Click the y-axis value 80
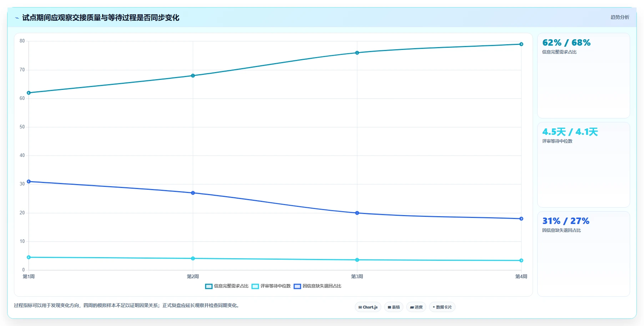Viewport: 644px width, 326px height. point(22,41)
